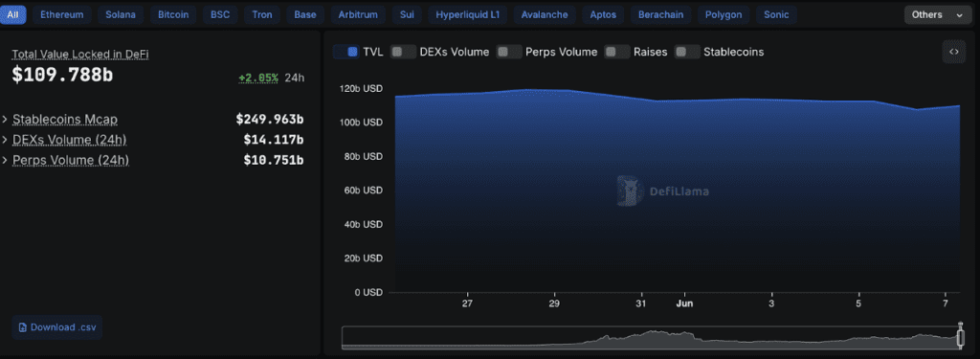Enable the DEXs Volume toggle

coord(403,52)
